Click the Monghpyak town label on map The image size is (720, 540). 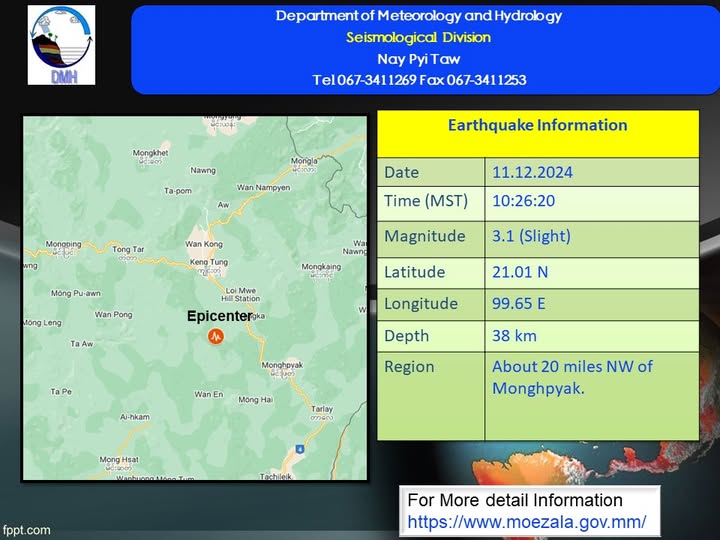pos(282,365)
